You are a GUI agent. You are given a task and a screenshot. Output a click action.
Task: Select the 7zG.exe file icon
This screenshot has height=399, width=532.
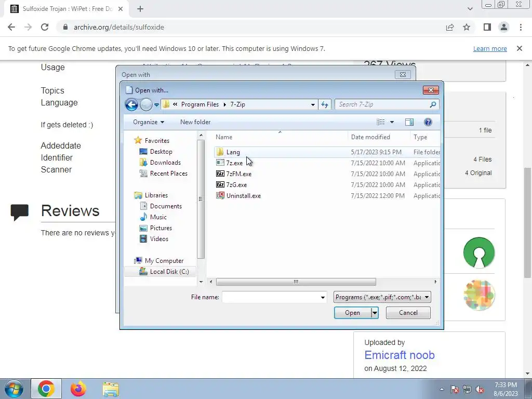(220, 184)
